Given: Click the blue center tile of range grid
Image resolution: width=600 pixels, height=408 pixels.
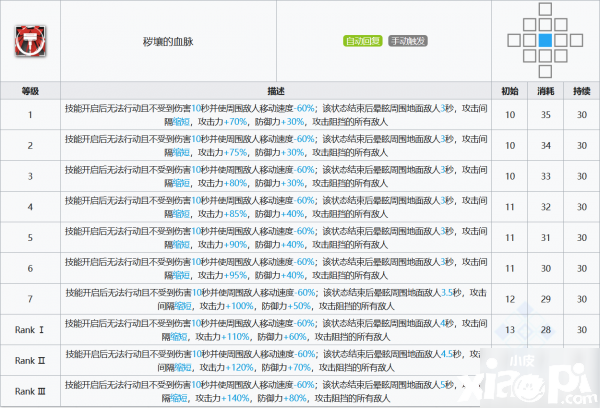Looking at the screenshot, I should pos(545,40).
